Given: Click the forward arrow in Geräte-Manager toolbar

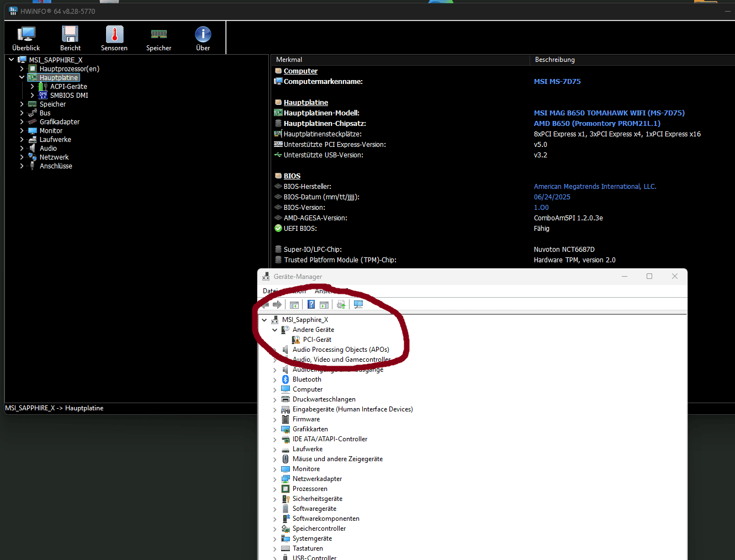Looking at the screenshot, I should coord(277,305).
